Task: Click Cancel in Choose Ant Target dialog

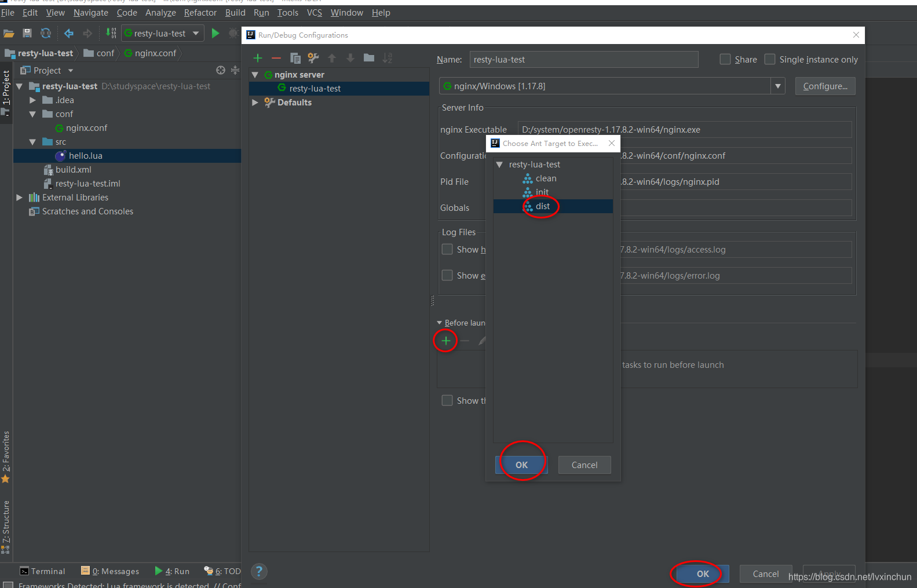Action: click(584, 465)
